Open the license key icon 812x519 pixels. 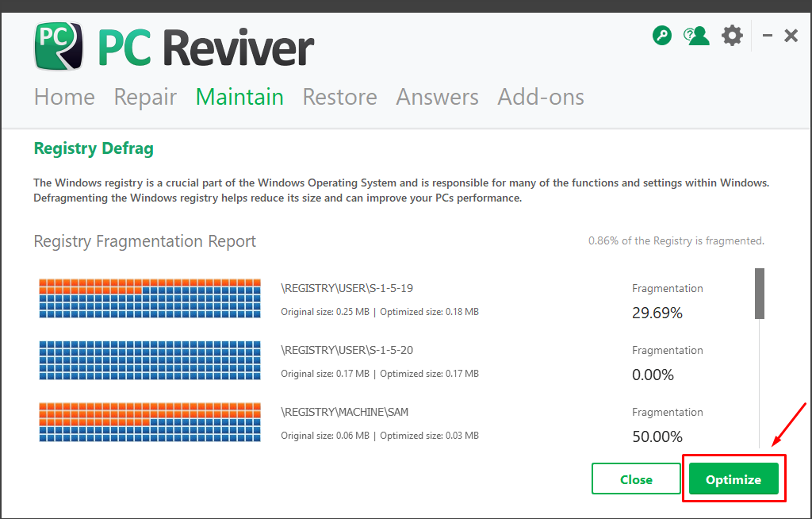coord(662,36)
